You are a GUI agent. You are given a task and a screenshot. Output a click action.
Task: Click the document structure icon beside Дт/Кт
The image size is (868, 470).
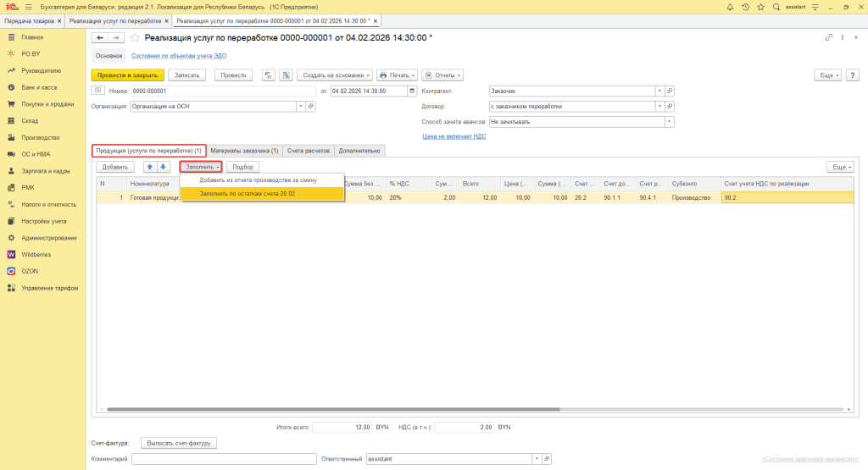(287, 75)
